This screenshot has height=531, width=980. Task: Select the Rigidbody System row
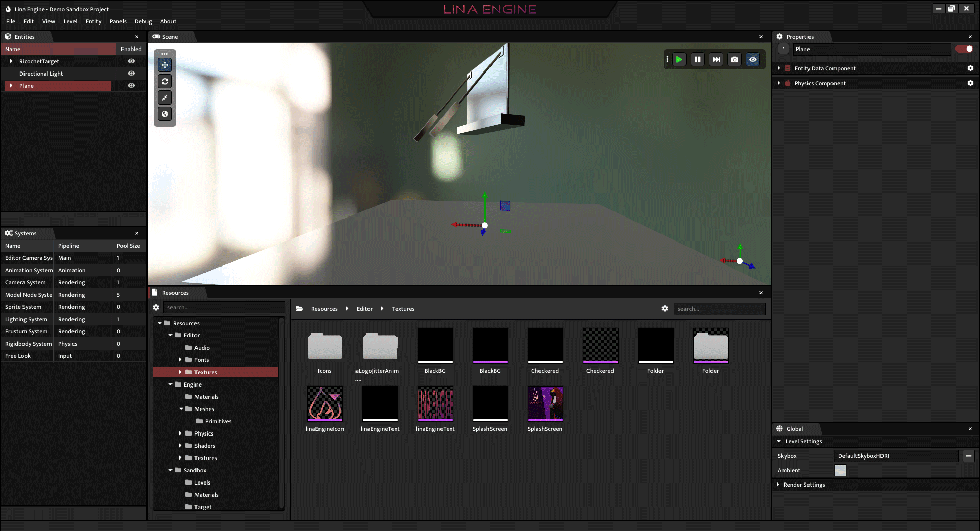73,344
